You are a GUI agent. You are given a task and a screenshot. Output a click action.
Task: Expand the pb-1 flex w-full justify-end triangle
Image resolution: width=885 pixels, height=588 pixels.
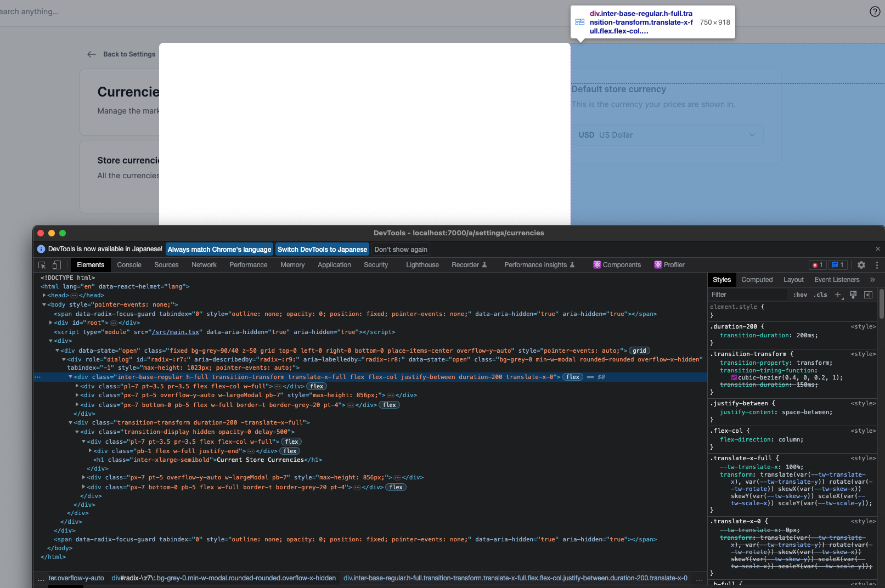click(x=90, y=451)
